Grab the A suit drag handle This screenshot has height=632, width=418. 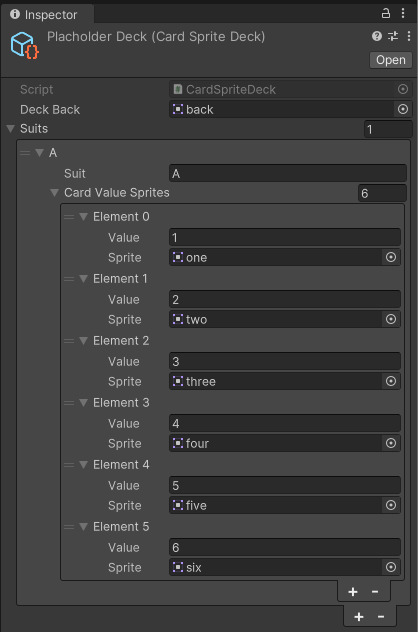click(x=25, y=153)
